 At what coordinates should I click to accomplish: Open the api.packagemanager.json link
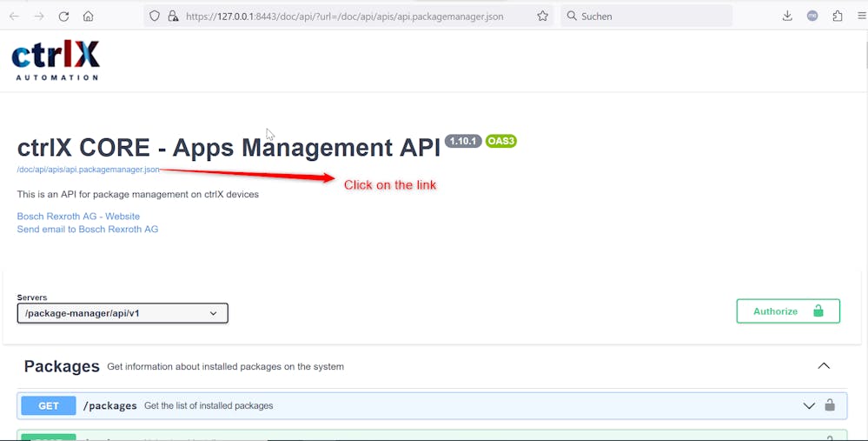click(x=88, y=170)
